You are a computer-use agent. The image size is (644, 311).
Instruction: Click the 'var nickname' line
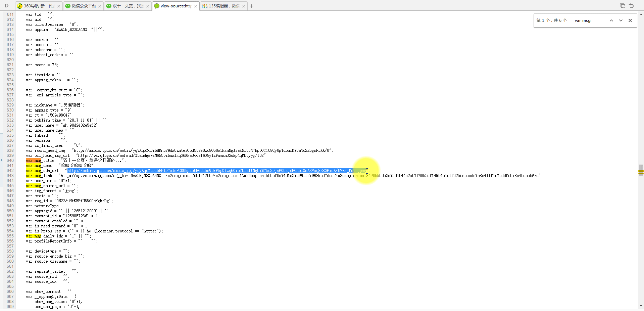pos(55,105)
